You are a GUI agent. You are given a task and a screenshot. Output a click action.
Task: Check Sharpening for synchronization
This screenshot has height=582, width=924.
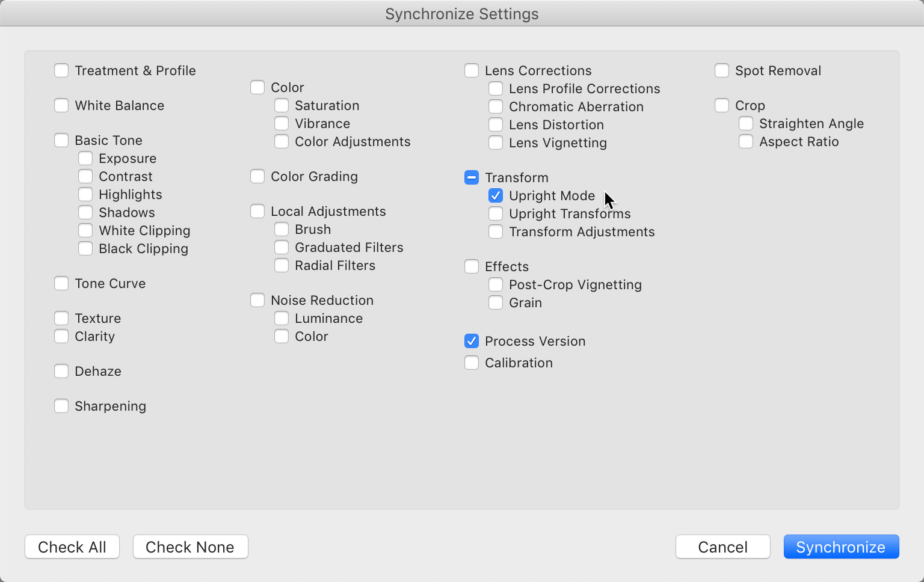click(61, 406)
